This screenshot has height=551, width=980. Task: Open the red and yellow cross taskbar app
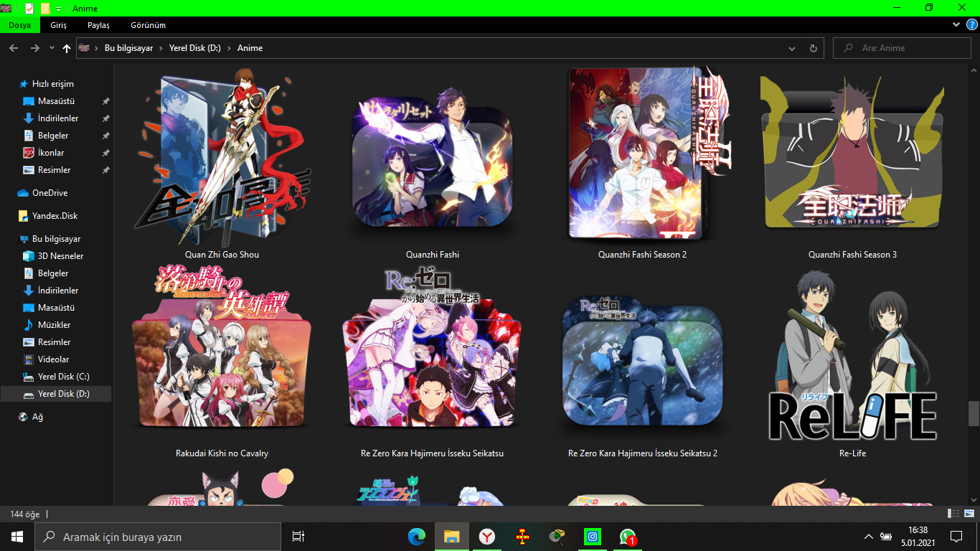click(523, 537)
